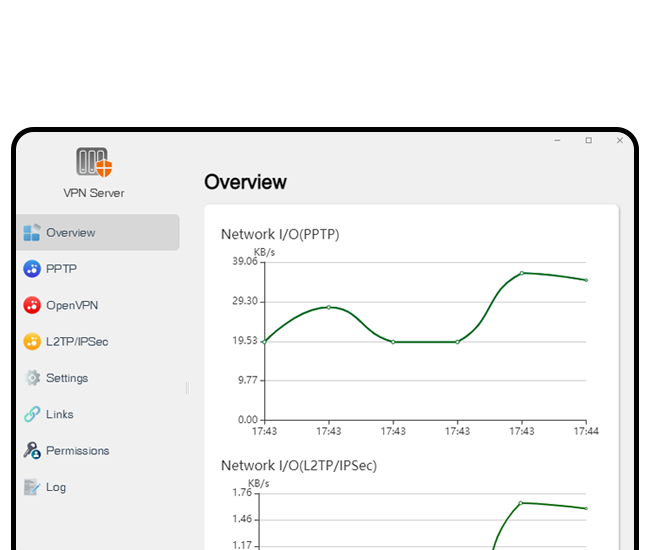This screenshot has width=648, height=550.
Task: Select the Permissions label in the sidebar
Action: tap(77, 451)
